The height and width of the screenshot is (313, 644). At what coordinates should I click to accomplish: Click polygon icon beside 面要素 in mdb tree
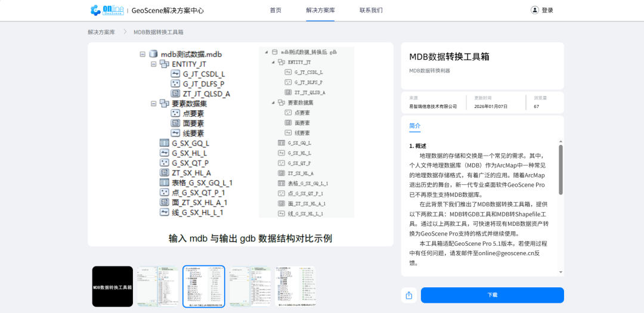pyautogui.click(x=175, y=123)
